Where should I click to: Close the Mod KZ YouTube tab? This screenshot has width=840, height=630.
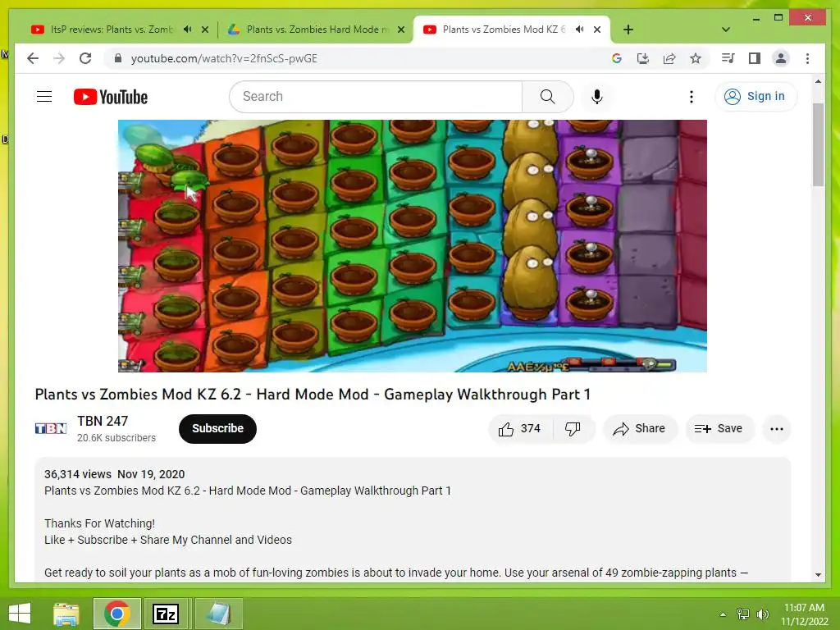[x=597, y=30]
